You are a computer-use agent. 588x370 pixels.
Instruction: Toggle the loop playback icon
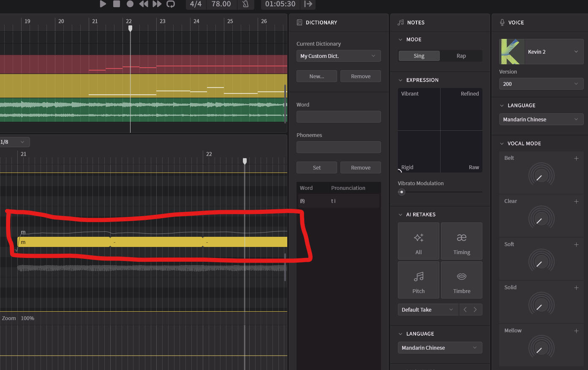tap(171, 4)
